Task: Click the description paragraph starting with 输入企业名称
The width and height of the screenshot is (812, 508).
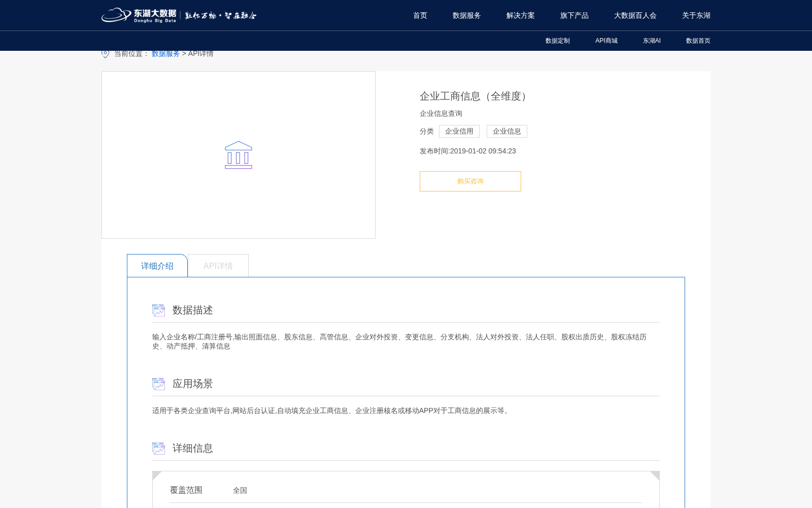Action: [399, 341]
